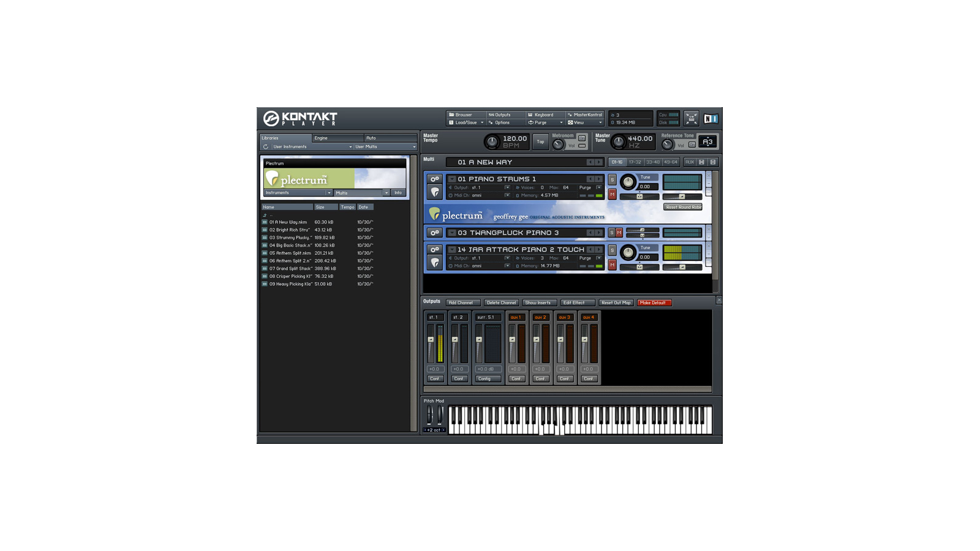Open the Load/Save dropdown menu
Image resolution: width=980 pixels, height=551 pixels.
click(x=466, y=122)
